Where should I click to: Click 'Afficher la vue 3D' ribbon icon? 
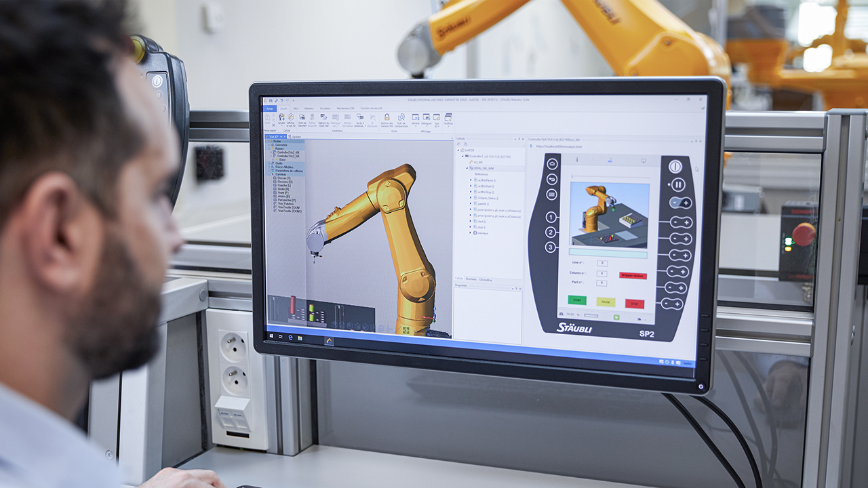(x=290, y=118)
